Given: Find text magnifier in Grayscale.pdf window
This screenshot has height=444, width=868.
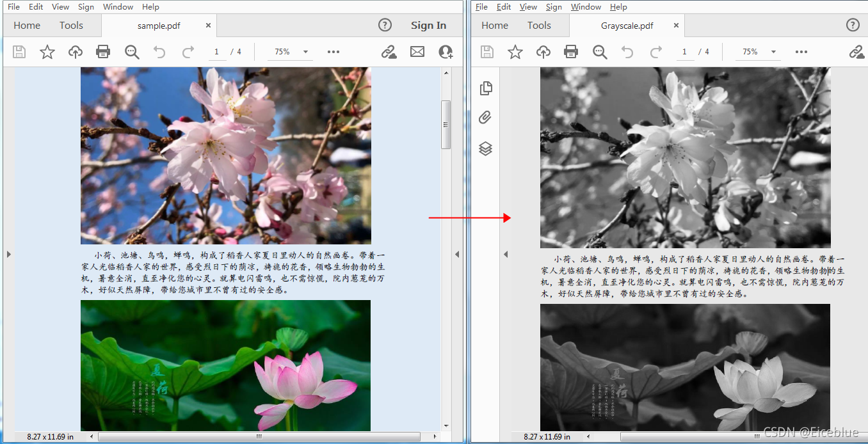Looking at the screenshot, I should tap(600, 52).
